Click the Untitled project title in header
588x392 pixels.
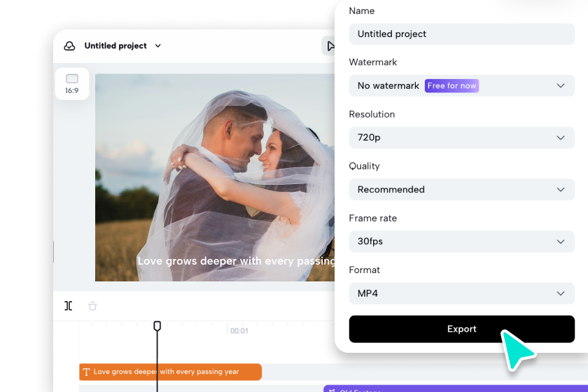pyautogui.click(x=115, y=46)
